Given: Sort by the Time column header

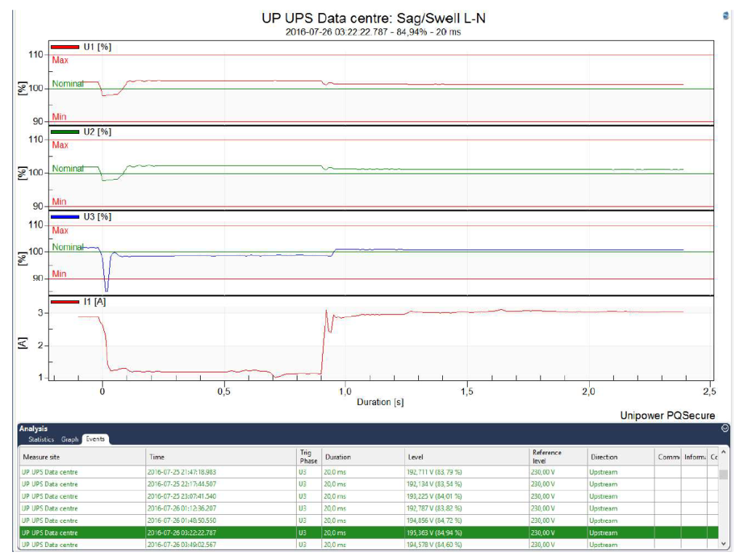Looking at the screenshot, I should coord(222,457).
